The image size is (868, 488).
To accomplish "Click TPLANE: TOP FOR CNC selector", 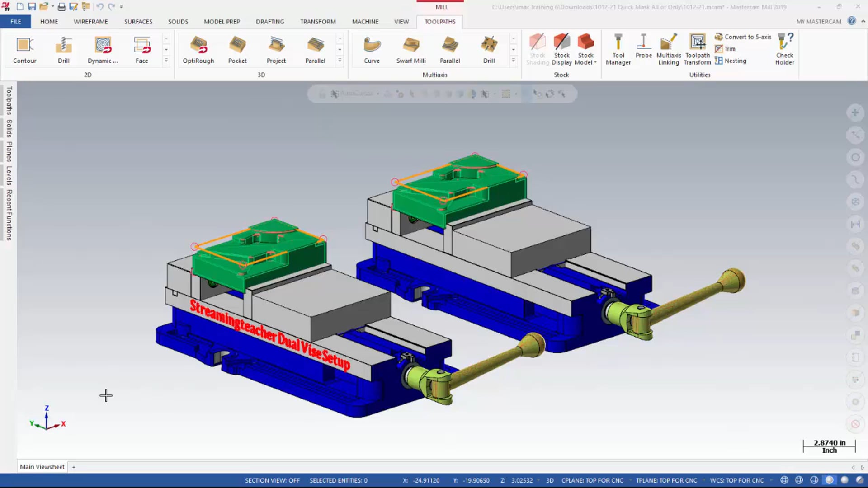I will (666, 480).
